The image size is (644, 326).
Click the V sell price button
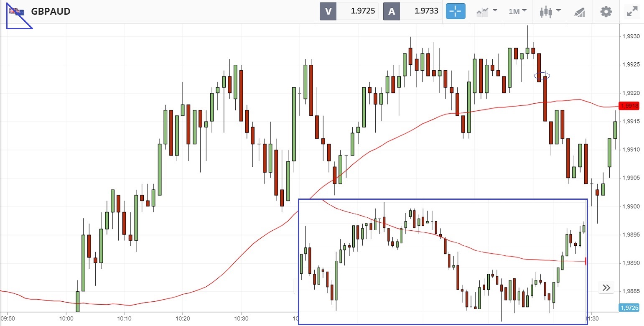(328, 11)
